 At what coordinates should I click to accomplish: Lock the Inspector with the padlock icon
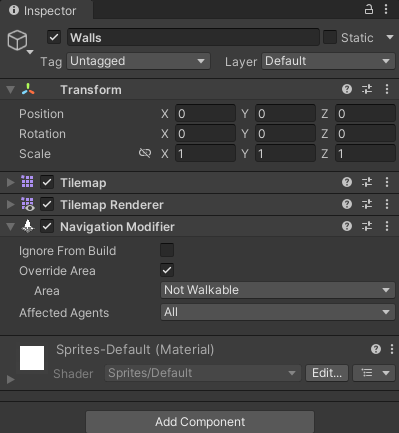coord(369,9)
